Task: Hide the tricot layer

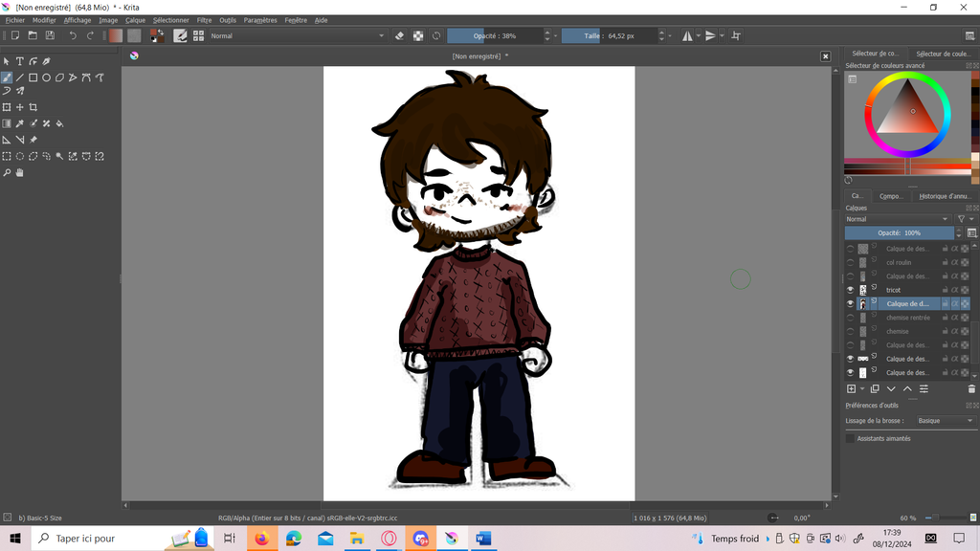Action: pos(850,290)
